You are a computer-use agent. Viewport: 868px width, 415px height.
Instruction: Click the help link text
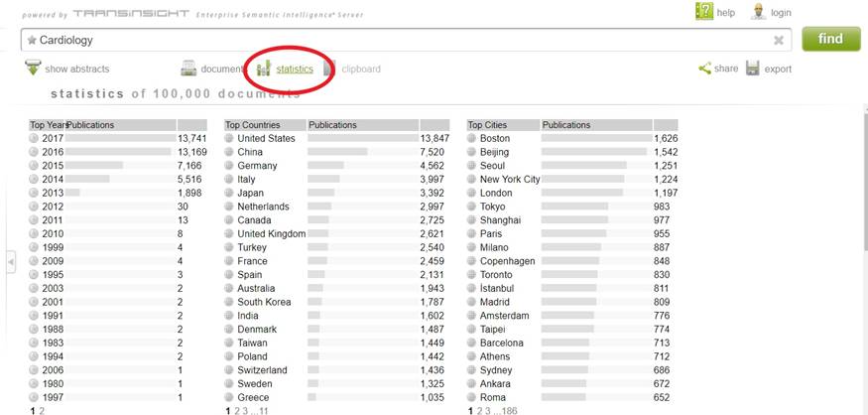click(x=726, y=12)
